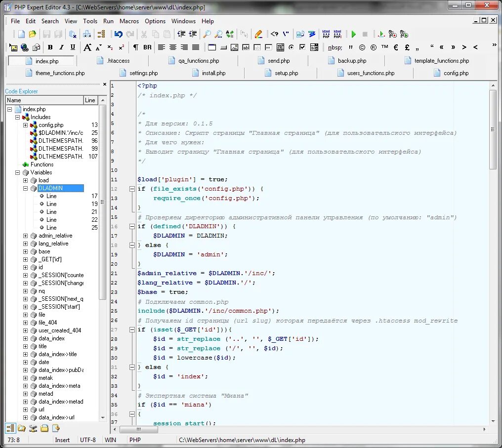Collapse the DLADMIN variable node
This screenshot has height=448, width=502.
26,188
